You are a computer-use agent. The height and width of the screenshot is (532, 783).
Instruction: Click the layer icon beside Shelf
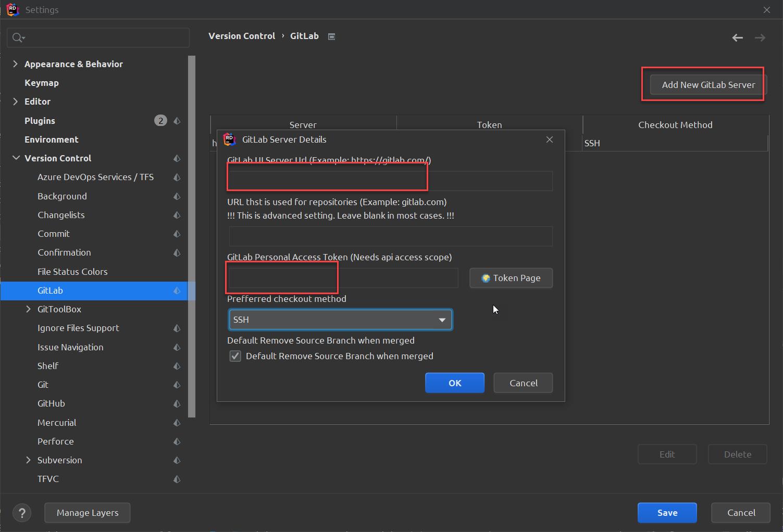point(177,366)
